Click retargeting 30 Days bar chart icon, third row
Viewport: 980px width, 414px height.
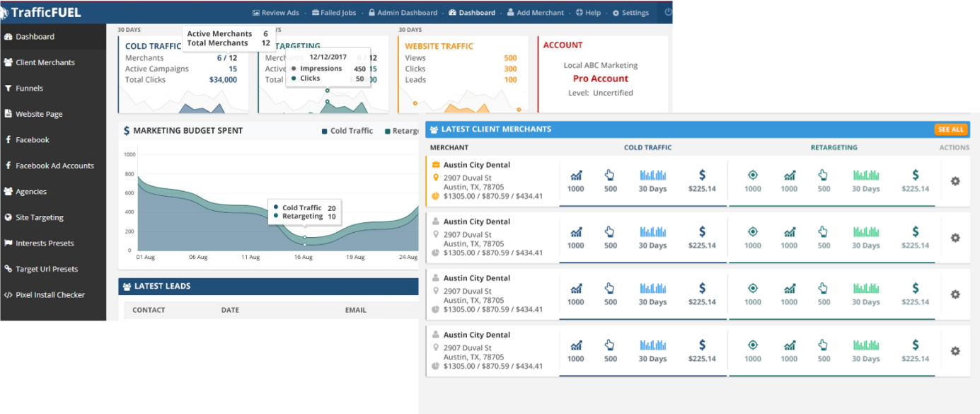pyautogui.click(x=865, y=288)
